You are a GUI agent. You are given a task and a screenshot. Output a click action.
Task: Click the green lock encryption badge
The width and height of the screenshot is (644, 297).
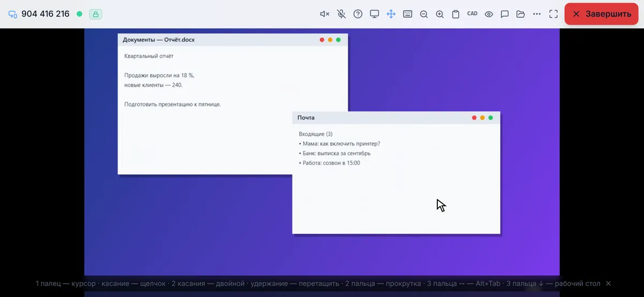(96, 14)
